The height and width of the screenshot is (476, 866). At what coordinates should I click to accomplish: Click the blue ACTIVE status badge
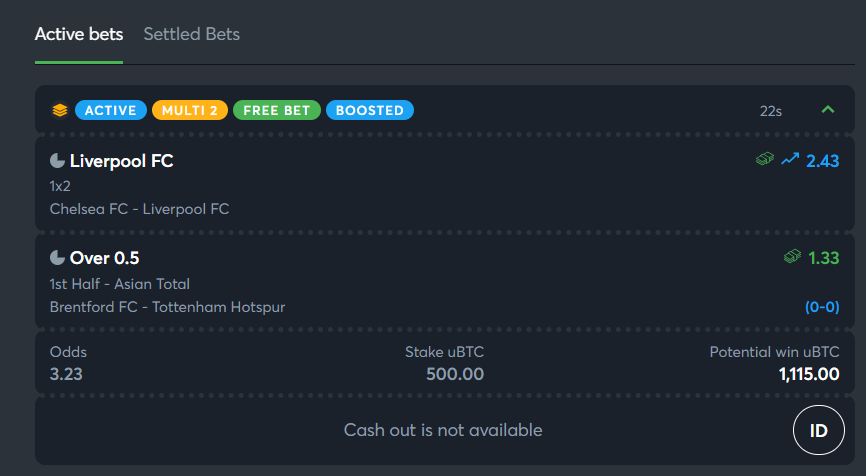coord(110,110)
